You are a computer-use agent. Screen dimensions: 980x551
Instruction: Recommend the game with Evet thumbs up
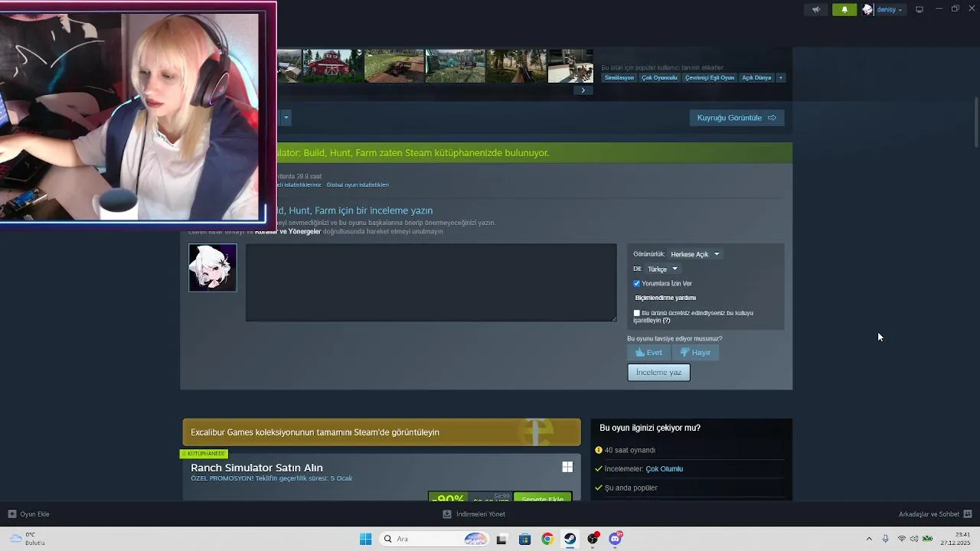[649, 352]
